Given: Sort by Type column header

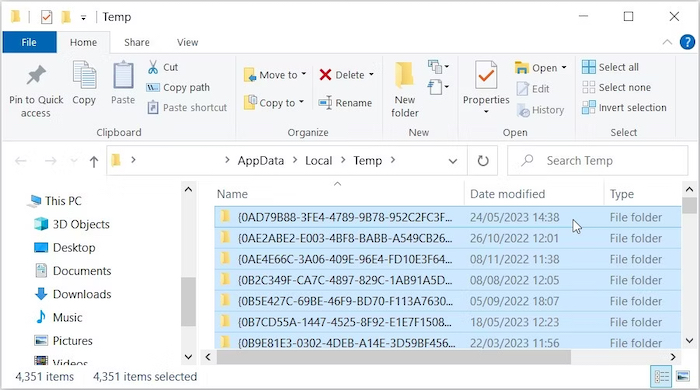Looking at the screenshot, I should pos(642,194).
